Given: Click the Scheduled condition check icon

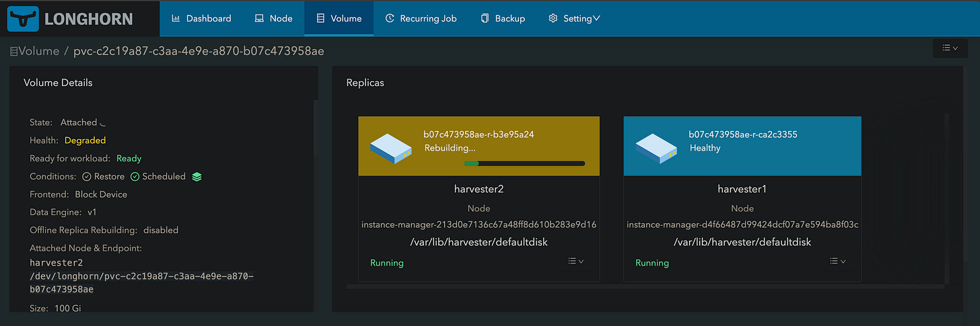Looking at the screenshot, I should [135, 177].
